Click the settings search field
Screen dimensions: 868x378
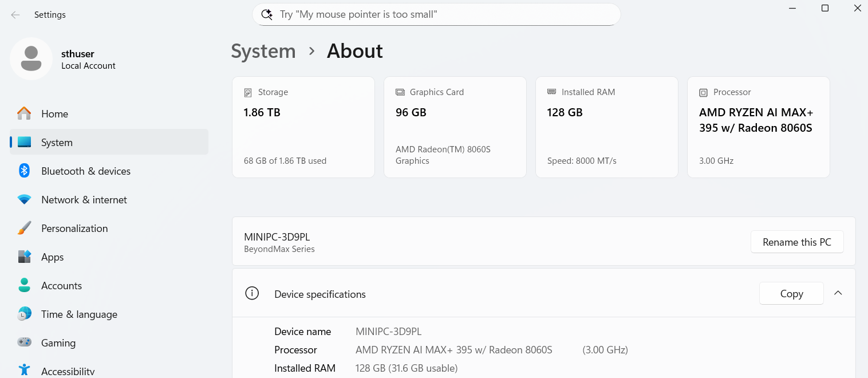(436, 14)
